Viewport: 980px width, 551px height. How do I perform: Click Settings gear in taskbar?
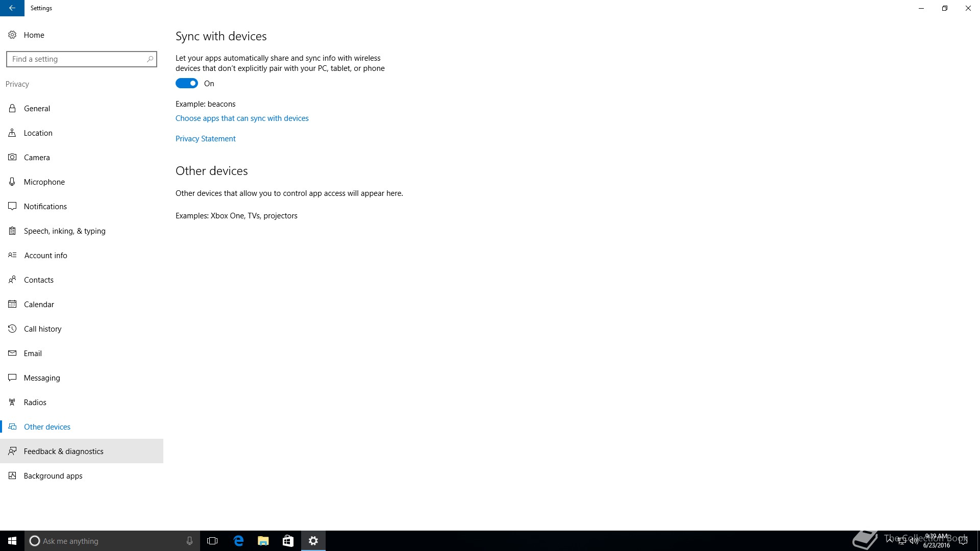pyautogui.click(x=313, y=541)
